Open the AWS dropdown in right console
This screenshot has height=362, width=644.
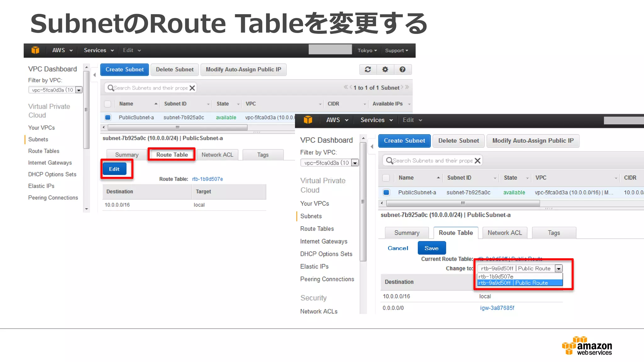337,120
